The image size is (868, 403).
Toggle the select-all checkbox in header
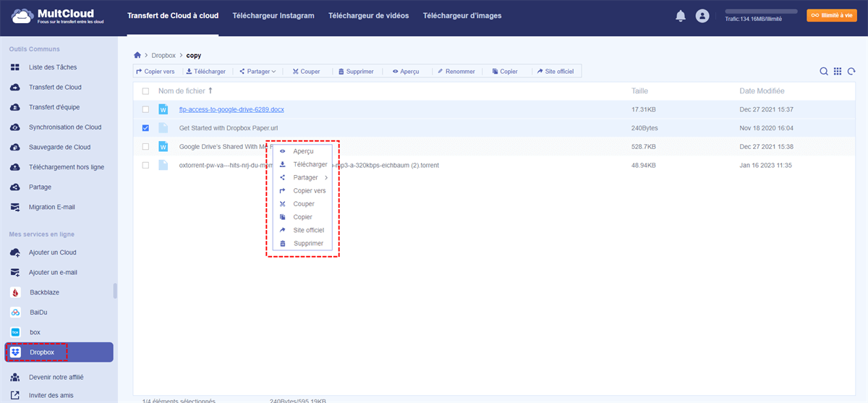[145, 91]
